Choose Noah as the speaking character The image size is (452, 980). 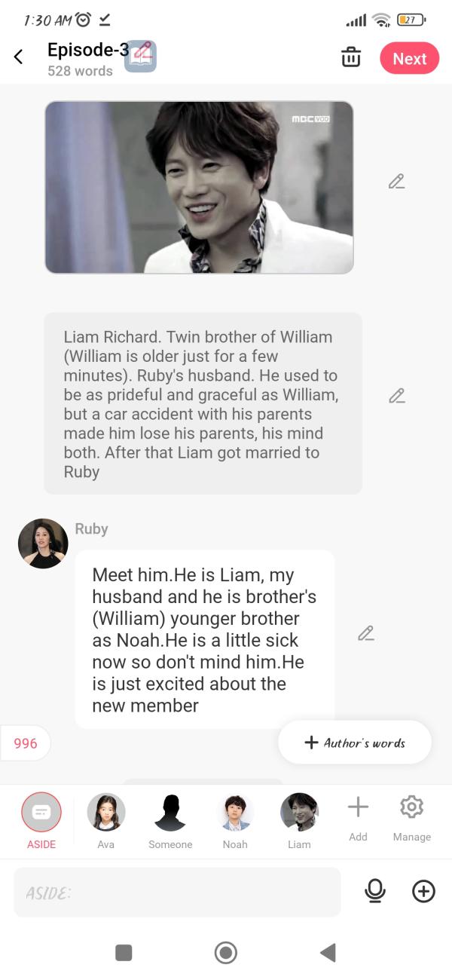tap(235, 821)
